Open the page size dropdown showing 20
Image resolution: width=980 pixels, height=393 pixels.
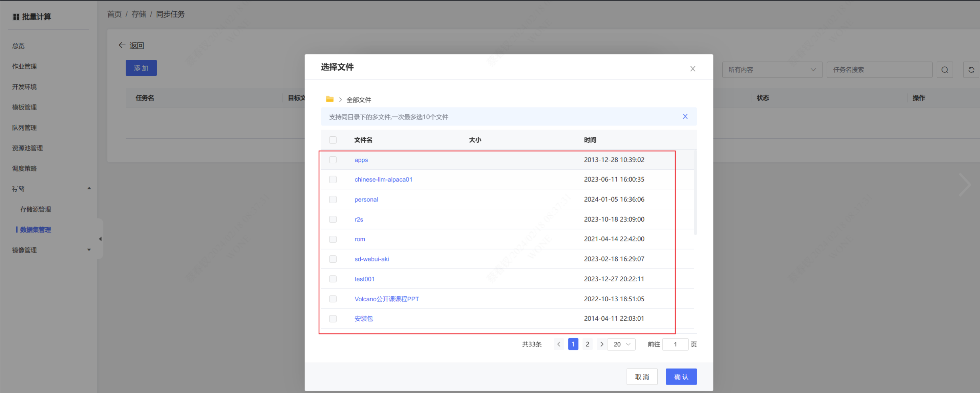[x=621, y=344]
